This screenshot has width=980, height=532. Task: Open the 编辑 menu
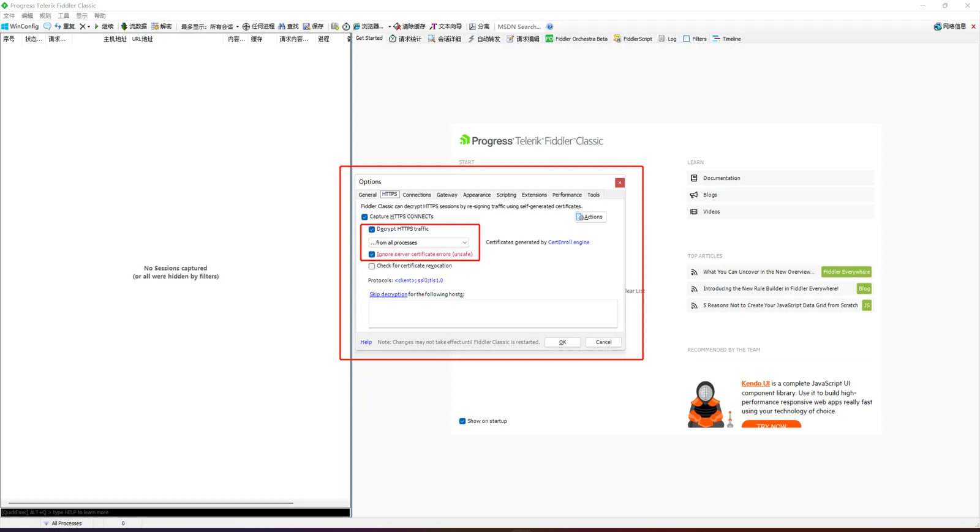click(27, 16)
